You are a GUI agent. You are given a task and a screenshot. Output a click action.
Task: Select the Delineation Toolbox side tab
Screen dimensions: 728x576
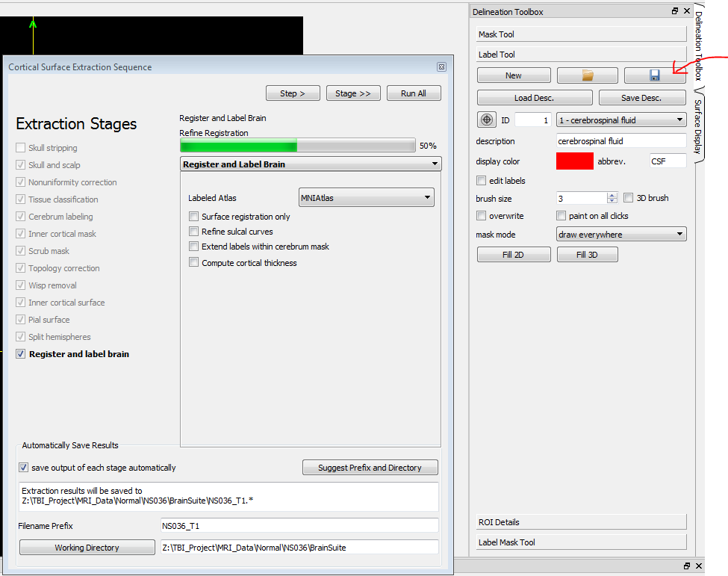pyautogui.click(x=699, y=46)
